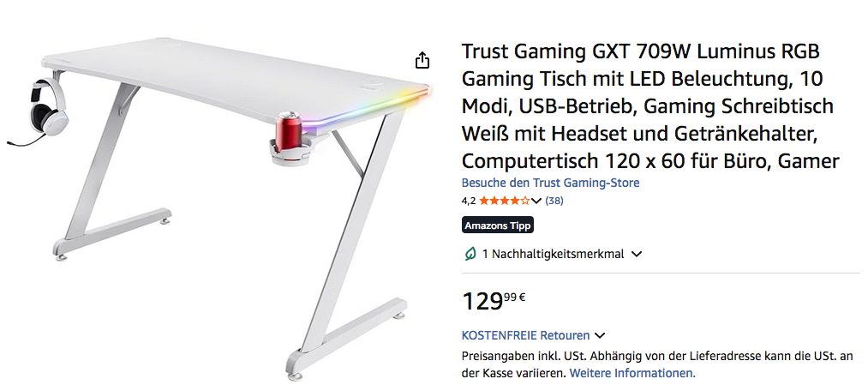This screenshot has height=391, width=868.
Task: Expand the Nachhaltigkeitsmerkmal chevron
Action: (637, 254)
